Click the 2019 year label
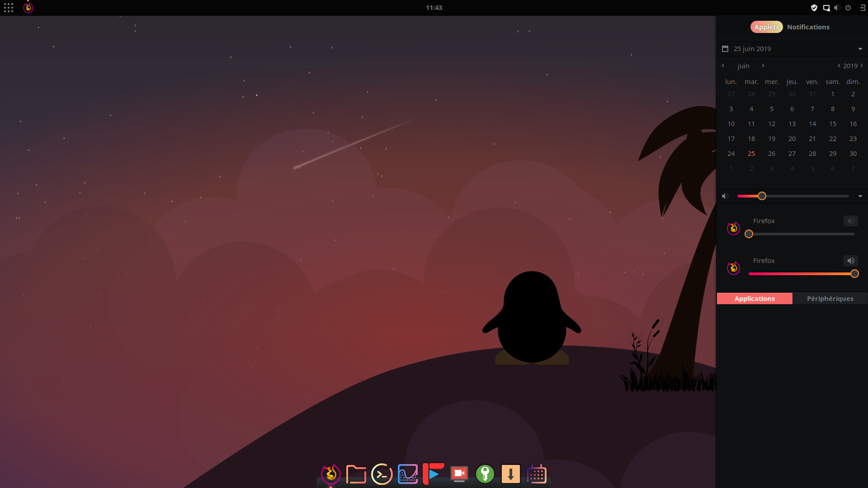The image size is (868, 488). (850, 66)
